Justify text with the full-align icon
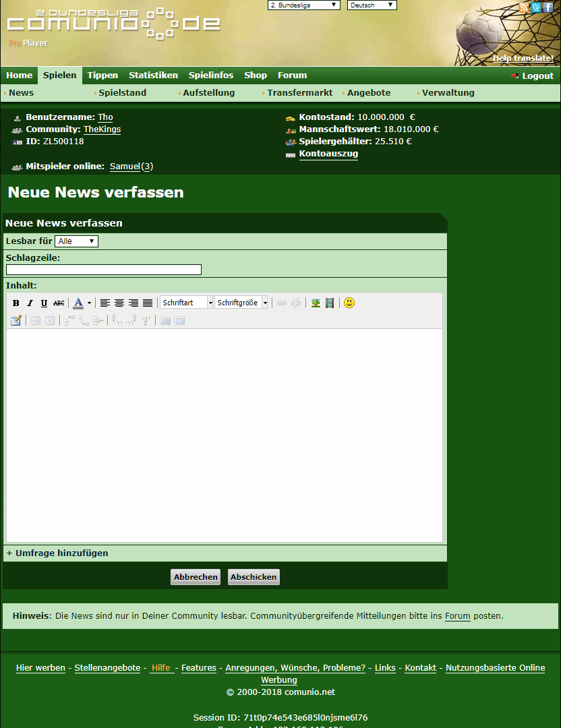This screenshot has height=728, width=561. pos(148,303)
